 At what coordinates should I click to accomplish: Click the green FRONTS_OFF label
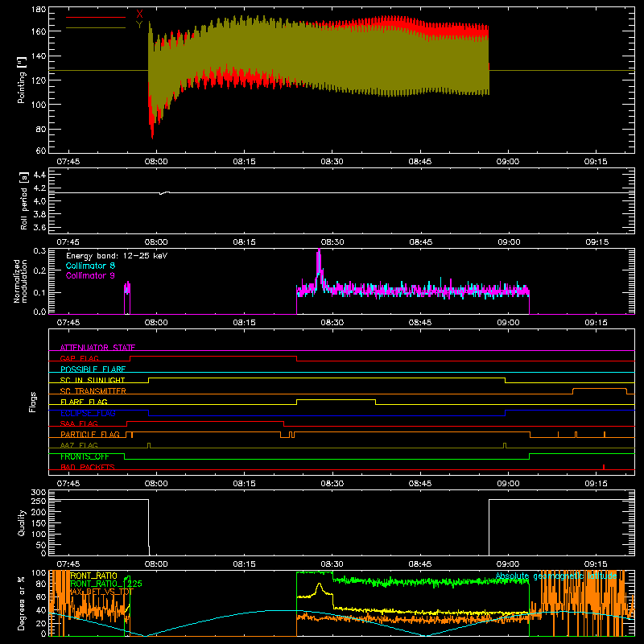[85, 456]
